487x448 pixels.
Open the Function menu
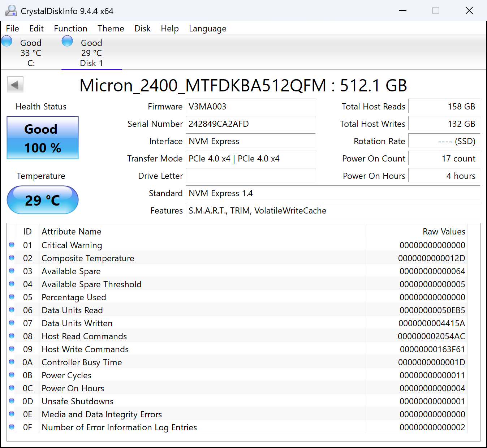70,29
